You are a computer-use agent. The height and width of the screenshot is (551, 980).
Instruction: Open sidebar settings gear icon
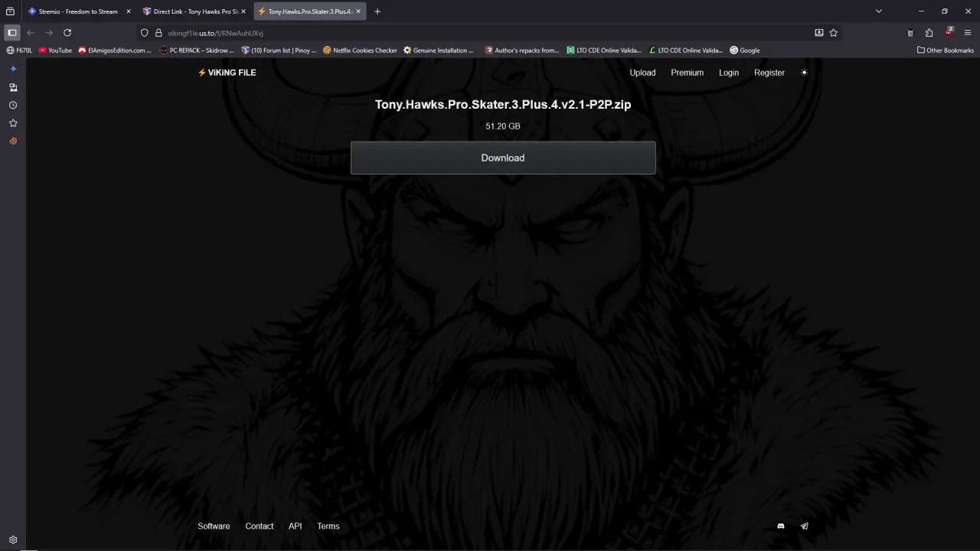(x=13, y=540)
